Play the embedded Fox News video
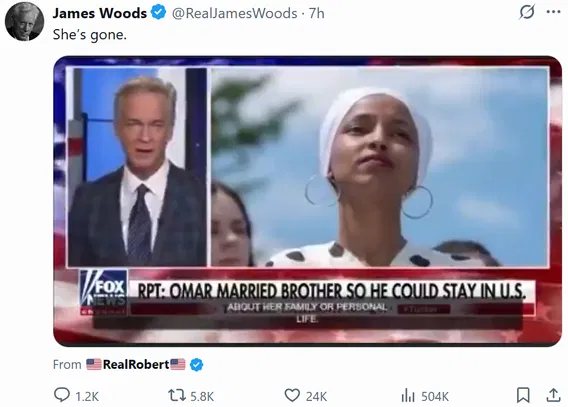This screenshot has height=407, width=568. coord(308,201)
